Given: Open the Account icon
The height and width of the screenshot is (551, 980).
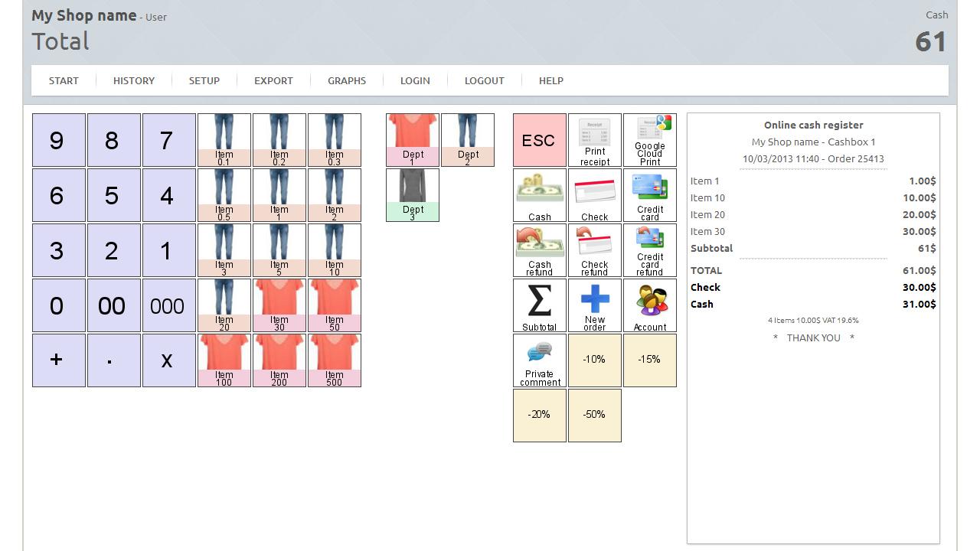Looking at the screenshot, I should point(650,305).
